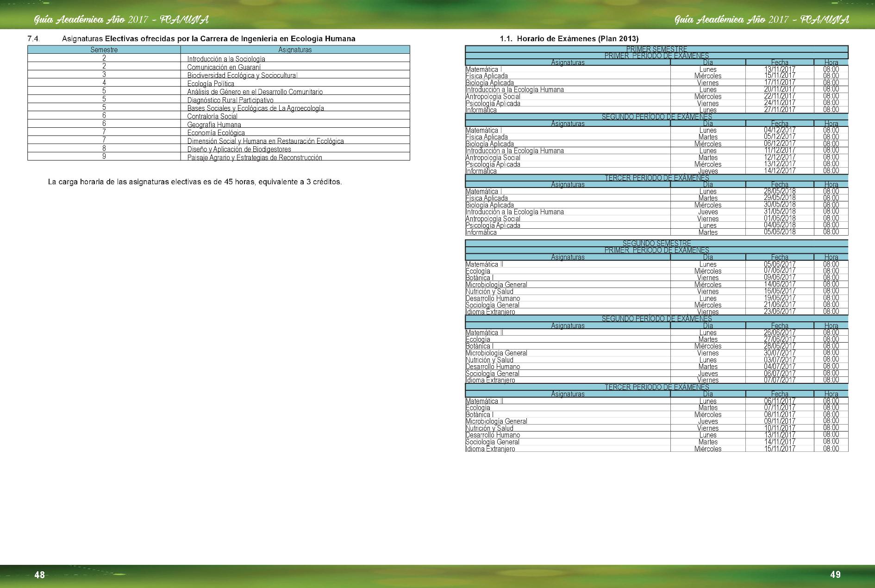875x588 pixels.
Task: Click exam date 09/11/2017 for Microbiología General
Action: 780,421
